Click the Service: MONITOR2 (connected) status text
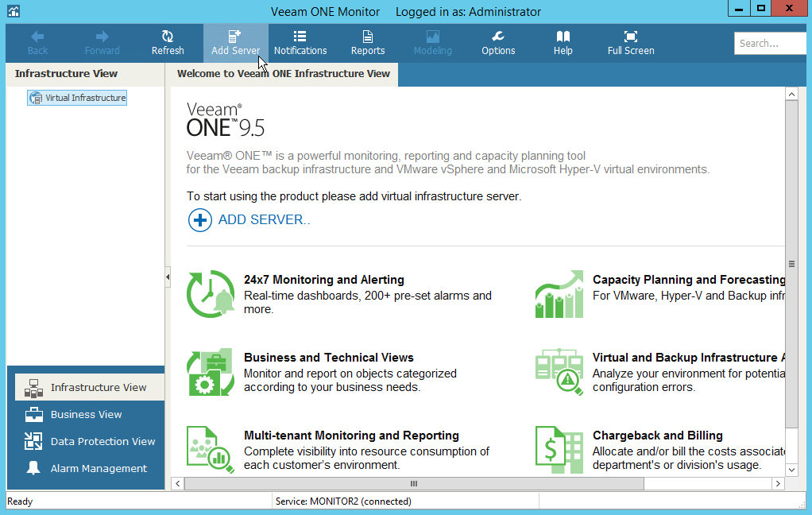 [343, 501]
